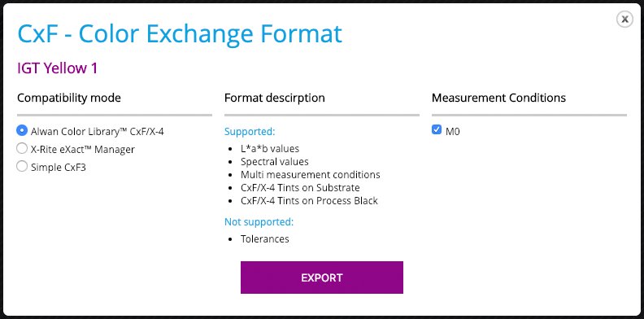This screenshot has width=644, height=319.
Task: Select X-Rite eXact Manager compatibility mode
Action: pos(21,148)
